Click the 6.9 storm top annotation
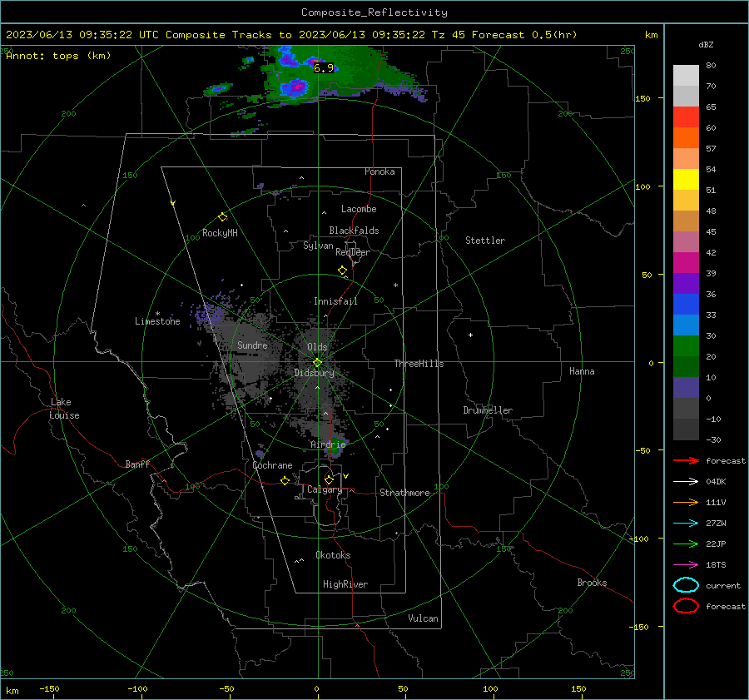Image resolution: width=749 pixels, height=700 pixels. click(324, 68)
